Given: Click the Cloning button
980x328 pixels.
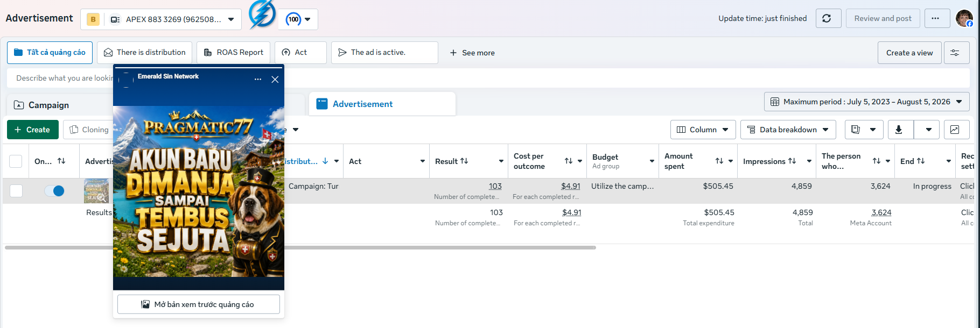Looking at the screenshot, I should [x=89, y=130].
